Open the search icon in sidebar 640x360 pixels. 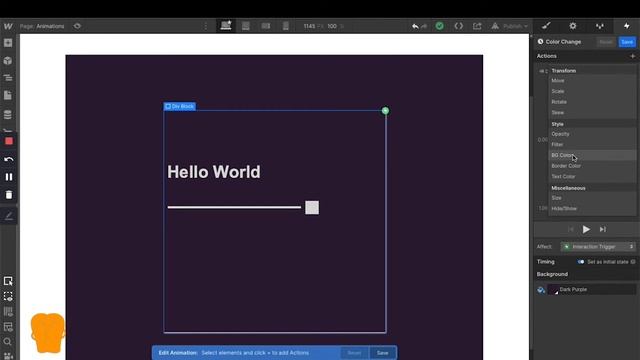pyautogui.click(x=8, y=342)
